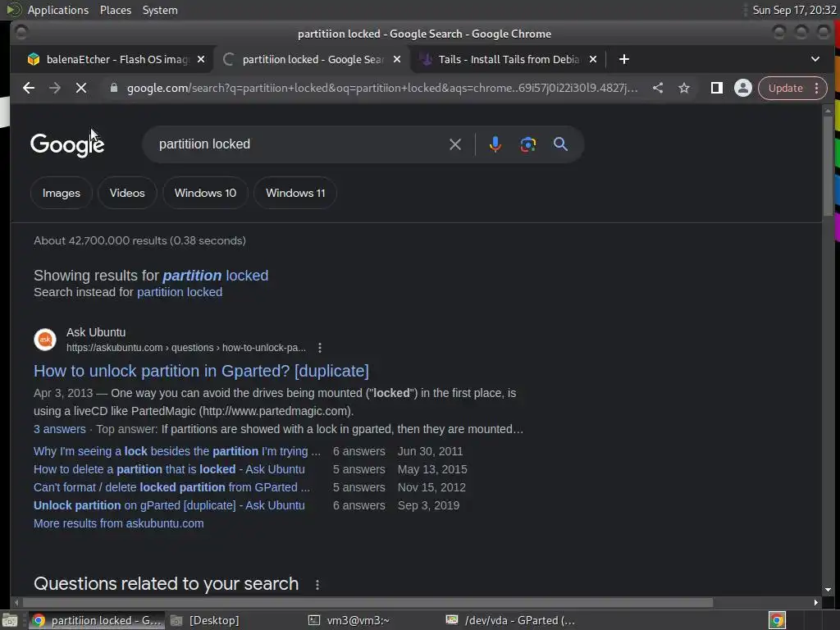Close the balenaEtcher tab
840x630 pixels.
click(201, 59)
